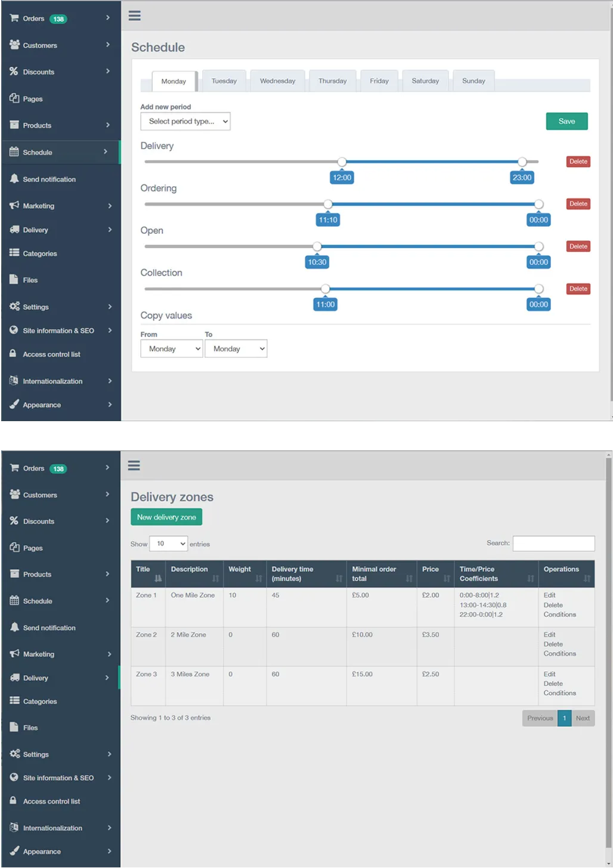The width and height of the screenshot is (613, 868).
Task: Select the Orders cart icon in sidebar
Action: coord(13,18)
